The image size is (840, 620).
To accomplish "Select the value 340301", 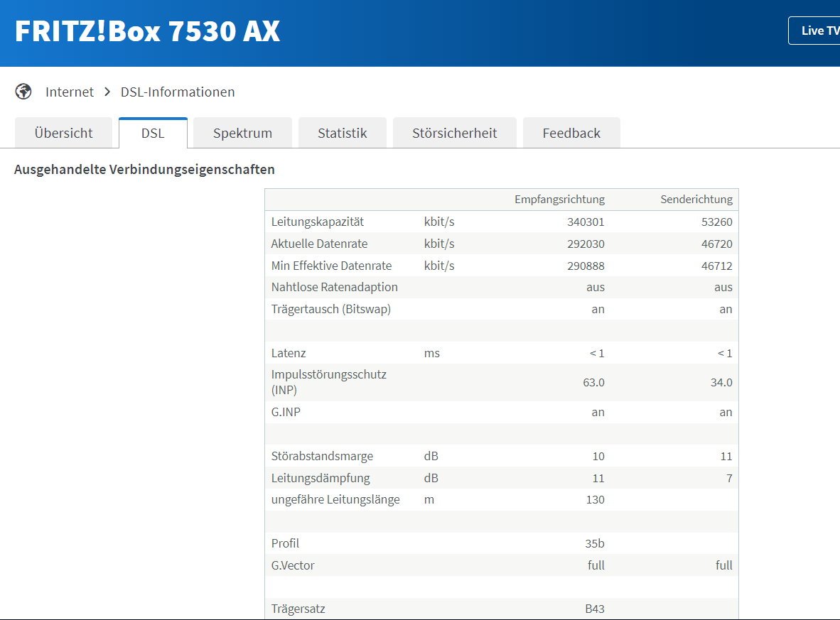I will tap(586, 222).
